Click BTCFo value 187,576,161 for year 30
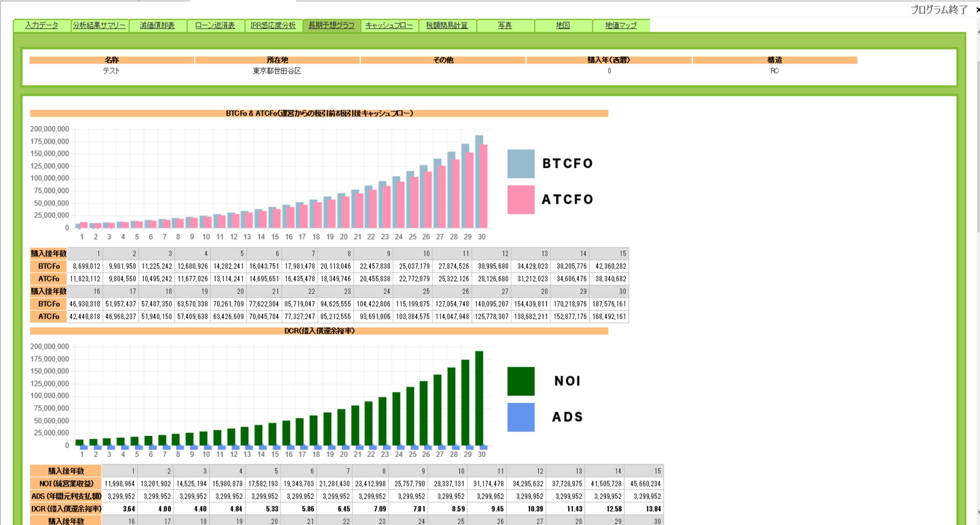 pyautogui.click(x=609, y=304)
